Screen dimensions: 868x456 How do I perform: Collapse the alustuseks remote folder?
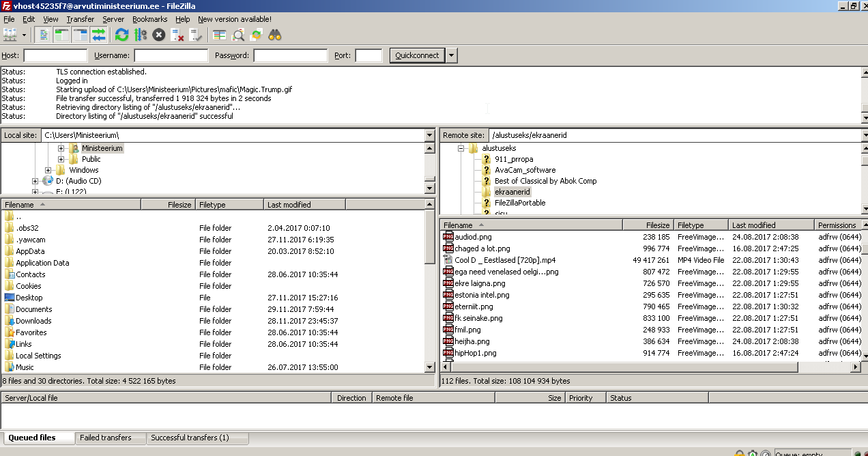pyautogui.click(x=461, y=148)
